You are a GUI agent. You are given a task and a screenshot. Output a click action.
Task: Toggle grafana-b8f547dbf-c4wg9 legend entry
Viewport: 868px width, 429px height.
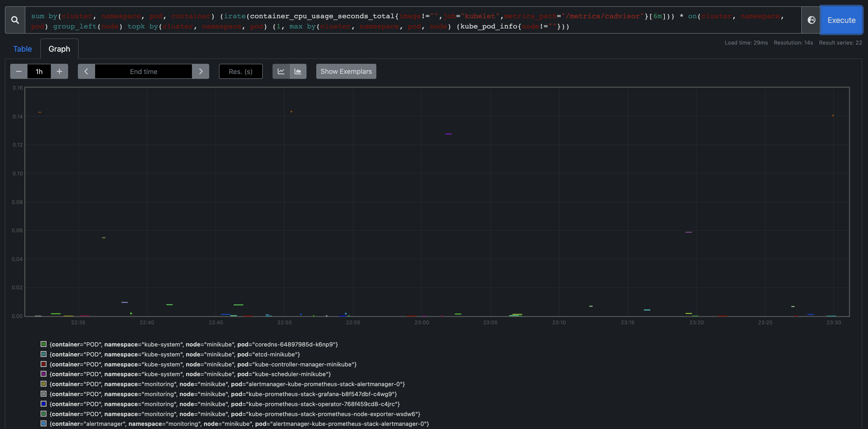[223, 394]
